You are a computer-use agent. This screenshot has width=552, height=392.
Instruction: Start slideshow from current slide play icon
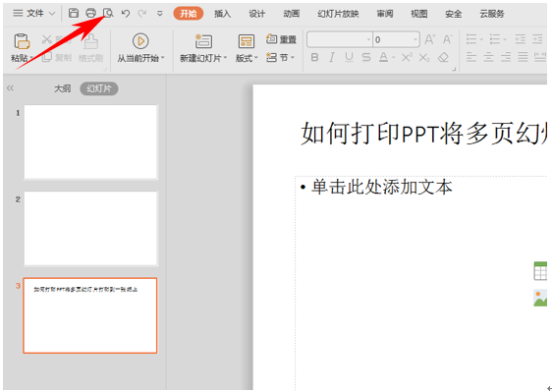140,41
